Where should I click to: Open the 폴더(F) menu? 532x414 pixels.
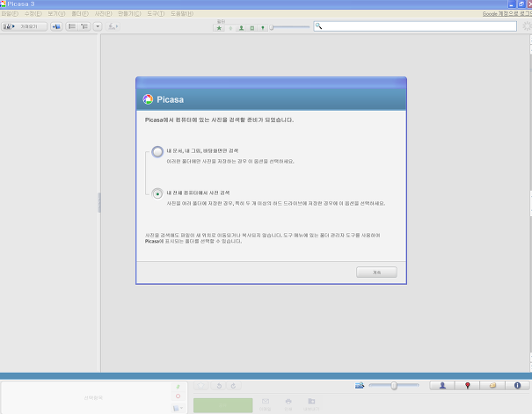(80, 13)
